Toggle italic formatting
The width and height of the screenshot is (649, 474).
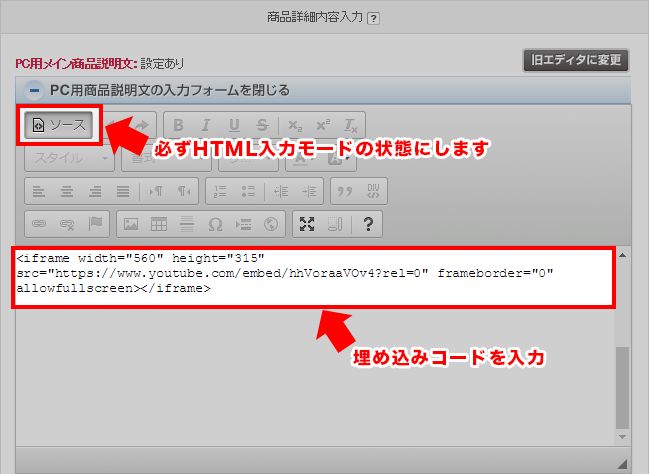point(206,125)
